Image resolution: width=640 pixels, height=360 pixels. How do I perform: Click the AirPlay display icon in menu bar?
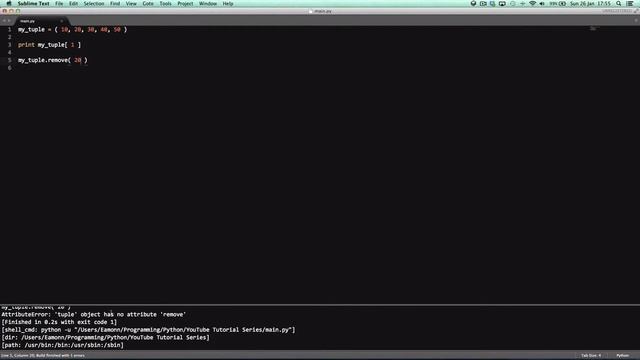tap(502, 4)
